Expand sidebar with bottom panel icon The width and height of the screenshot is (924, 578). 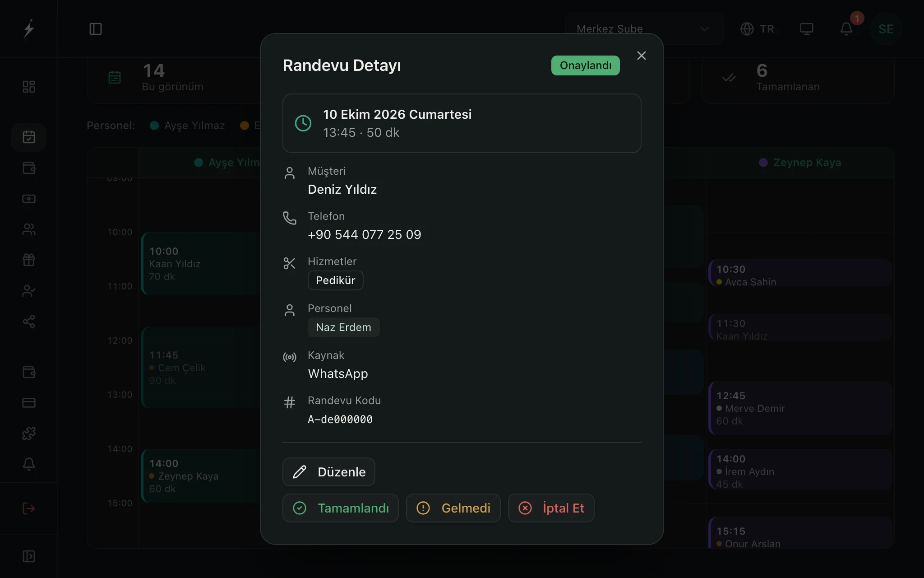29,556
